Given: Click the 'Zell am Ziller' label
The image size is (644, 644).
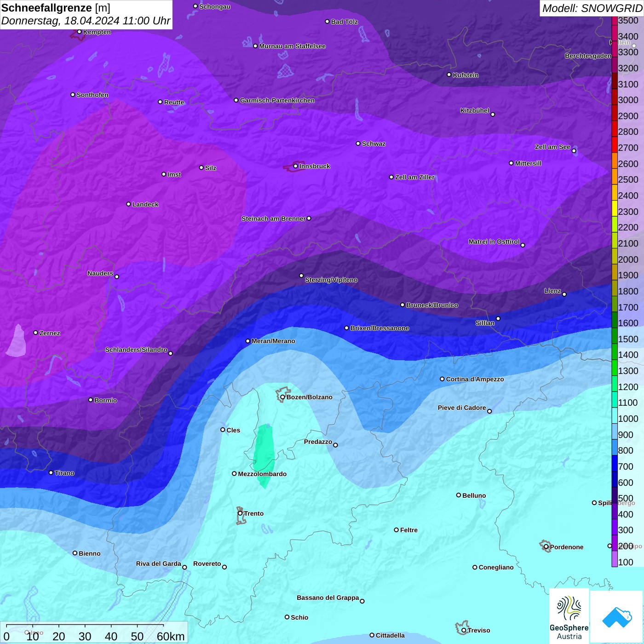Looking at the screenshot, I should 414,177.
